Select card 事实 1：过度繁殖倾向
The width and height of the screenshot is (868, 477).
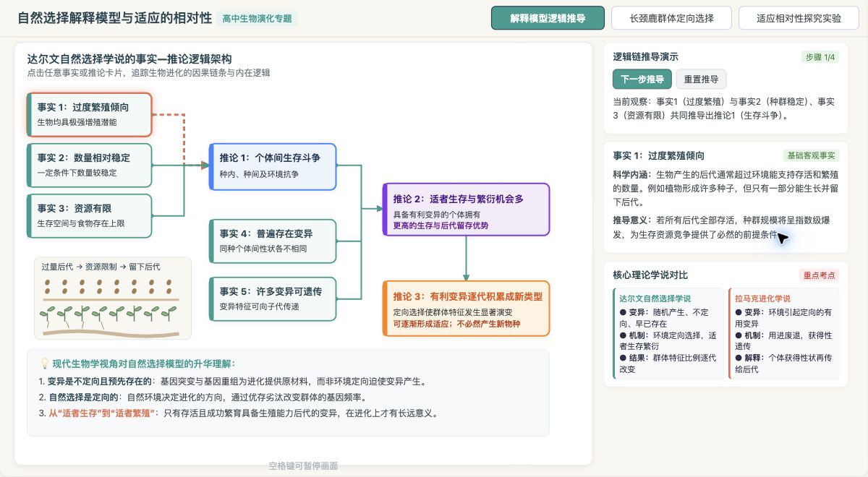point(89,114)
